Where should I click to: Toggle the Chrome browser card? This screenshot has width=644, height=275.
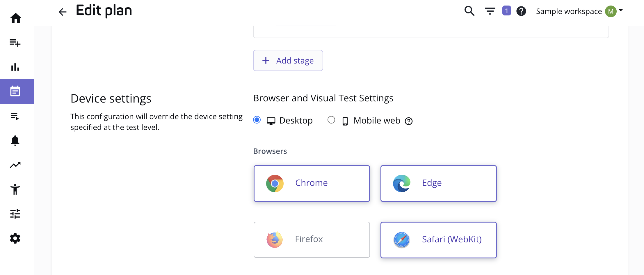point(312,184)
